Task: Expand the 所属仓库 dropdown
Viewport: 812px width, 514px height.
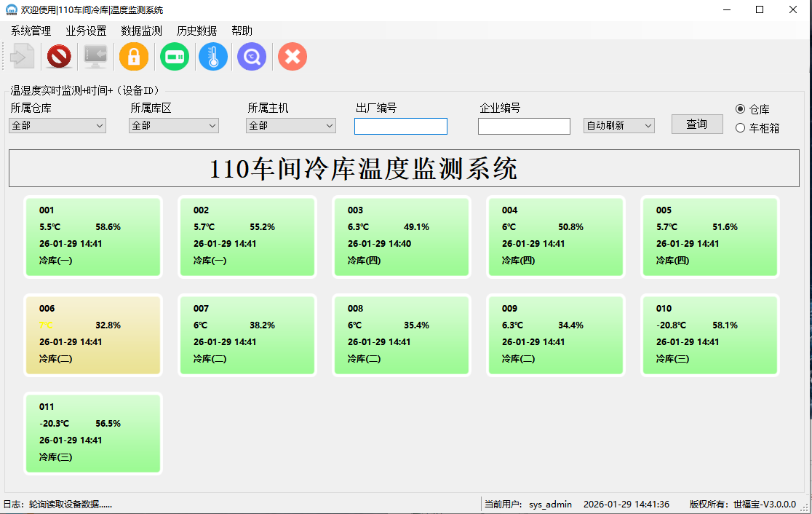Action: (x=57, y=126)
